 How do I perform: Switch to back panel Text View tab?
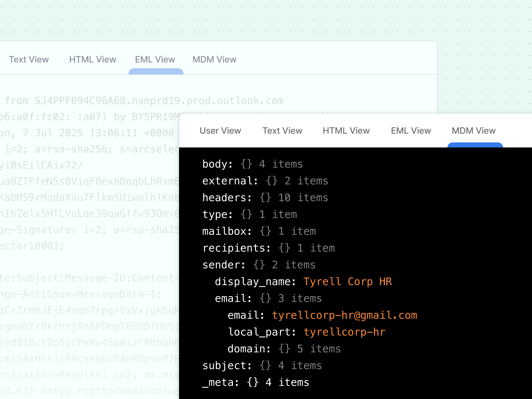(29, 59)
